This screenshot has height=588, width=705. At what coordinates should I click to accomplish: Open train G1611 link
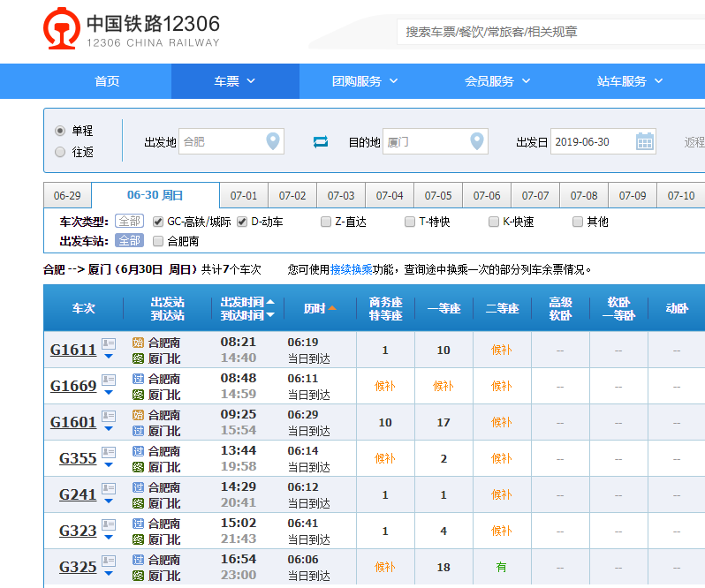coord(73,350)
